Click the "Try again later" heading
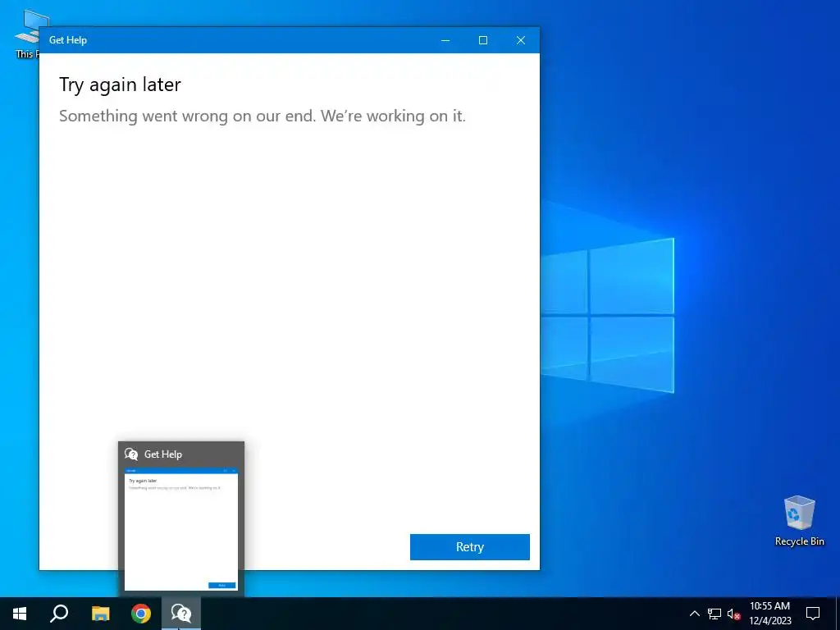 tap(120, 84)
